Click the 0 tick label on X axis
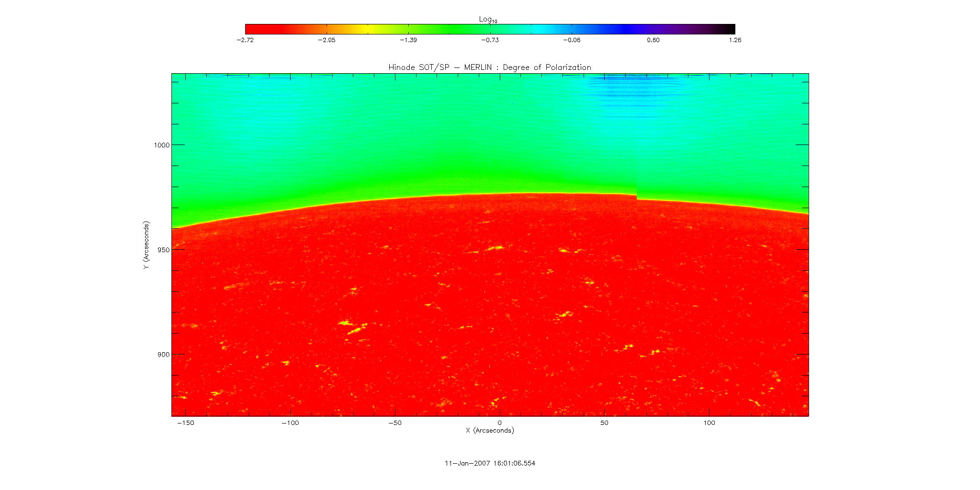The height and width of the screenshot is (490, 980). click(x=499, y=423)
